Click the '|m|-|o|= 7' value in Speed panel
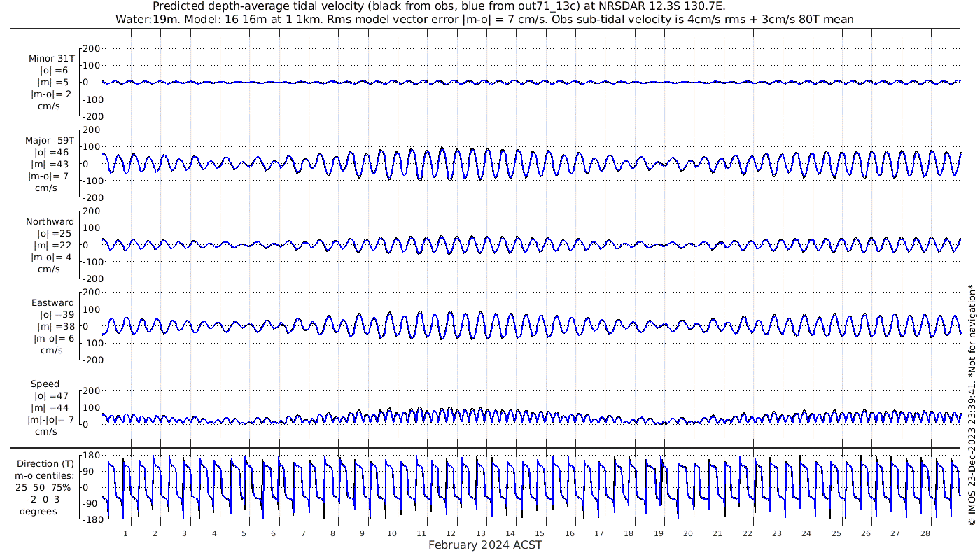 pos(50,419)
